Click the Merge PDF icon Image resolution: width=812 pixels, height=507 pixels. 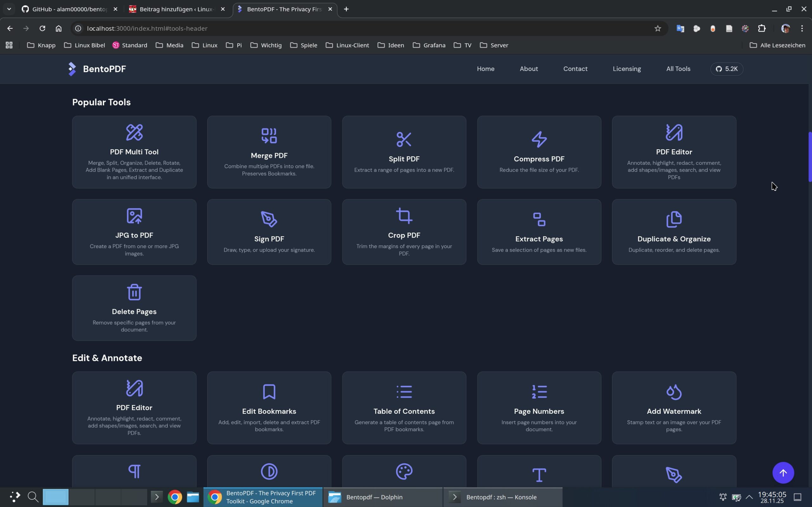tap(269, 136)
